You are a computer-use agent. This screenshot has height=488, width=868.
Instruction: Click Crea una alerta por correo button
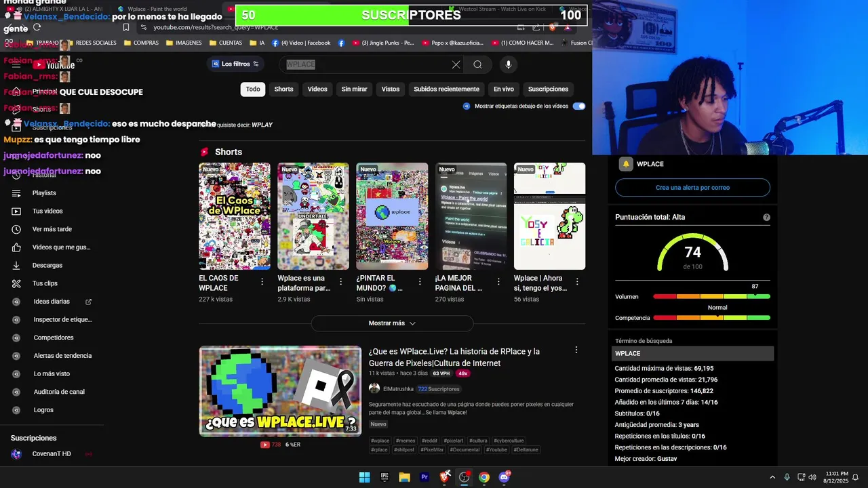coord(692,188)
